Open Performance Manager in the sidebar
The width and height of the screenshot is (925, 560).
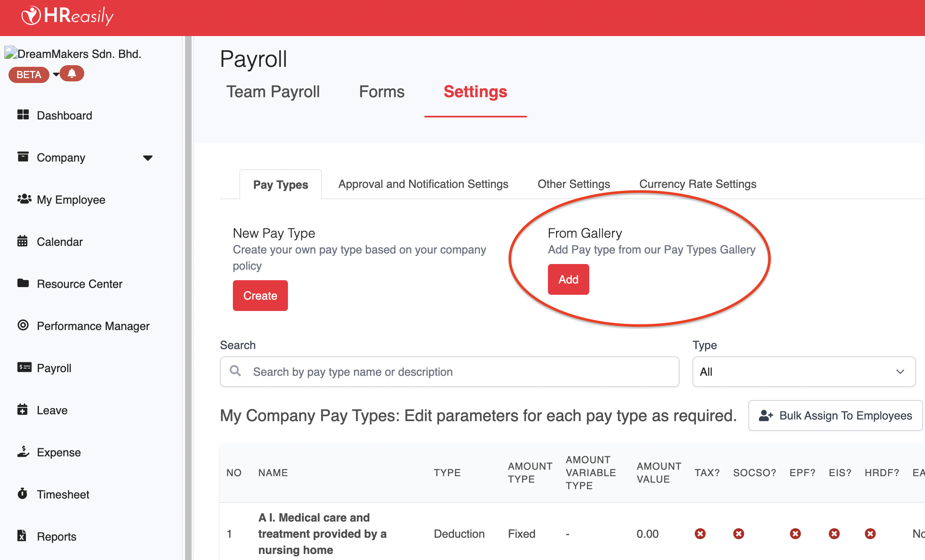pyautogui.click(x=93, y=326)
